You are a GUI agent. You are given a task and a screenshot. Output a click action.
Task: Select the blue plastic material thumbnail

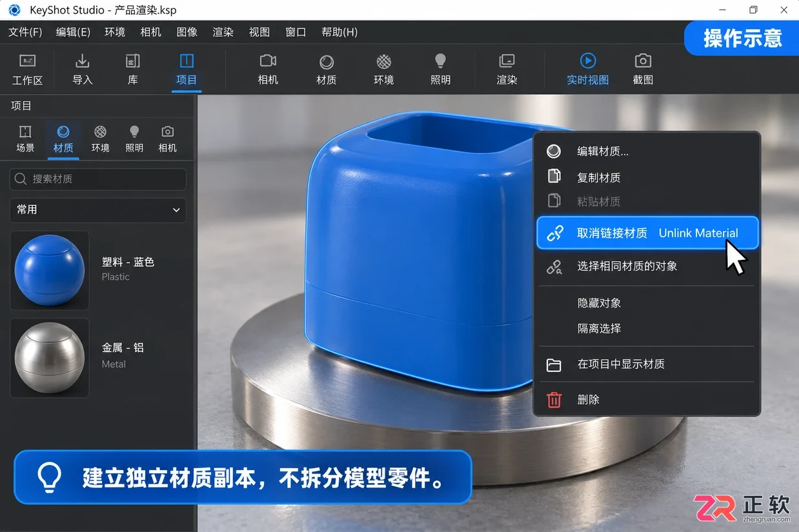[50, 270]
